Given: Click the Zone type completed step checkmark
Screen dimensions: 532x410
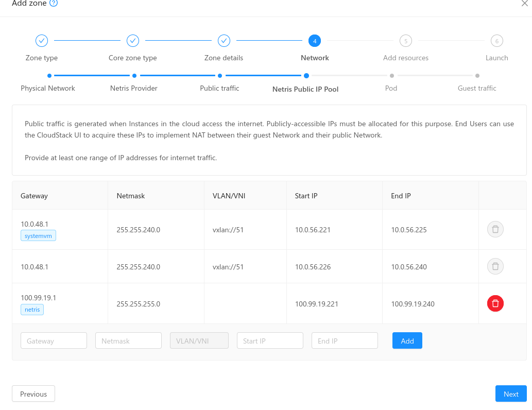Looking at the screenshot, I should (x=42, y=41).
